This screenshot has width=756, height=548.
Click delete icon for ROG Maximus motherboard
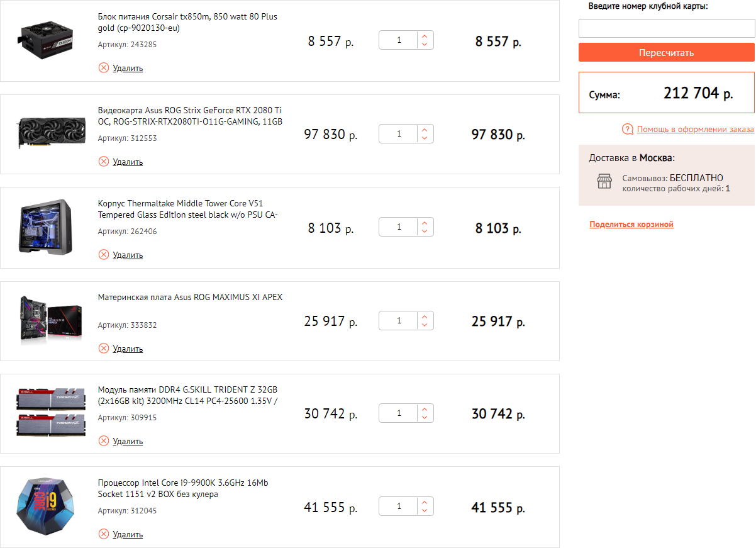(x=104, y=349)
